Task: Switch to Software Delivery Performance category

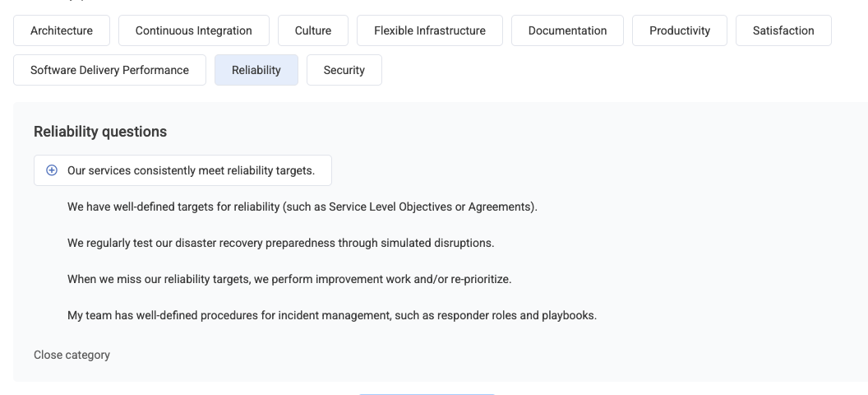Action: (109, 70)
